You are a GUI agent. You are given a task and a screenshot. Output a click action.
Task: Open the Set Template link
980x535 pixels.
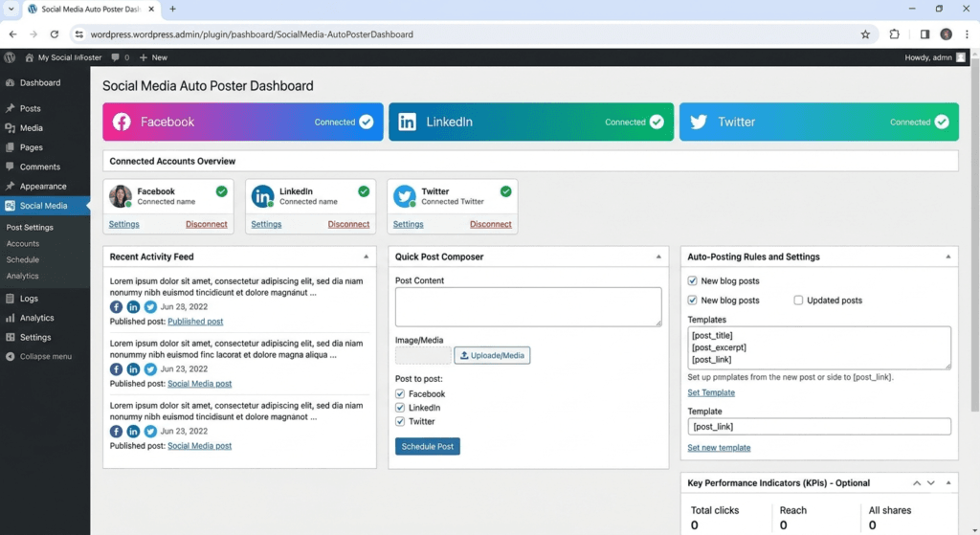[711, 392]
